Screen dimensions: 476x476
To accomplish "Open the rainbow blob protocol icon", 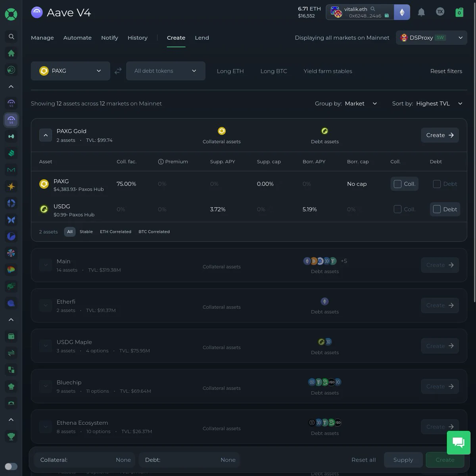I will [11, 270].
